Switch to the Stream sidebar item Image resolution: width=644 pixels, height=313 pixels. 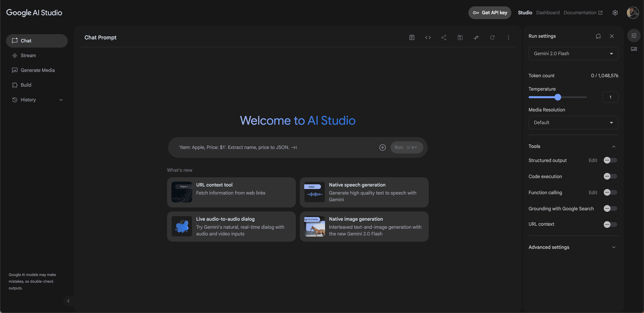28,55
